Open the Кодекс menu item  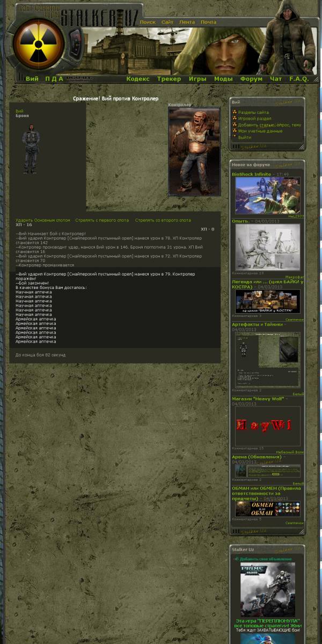point(138,79)
